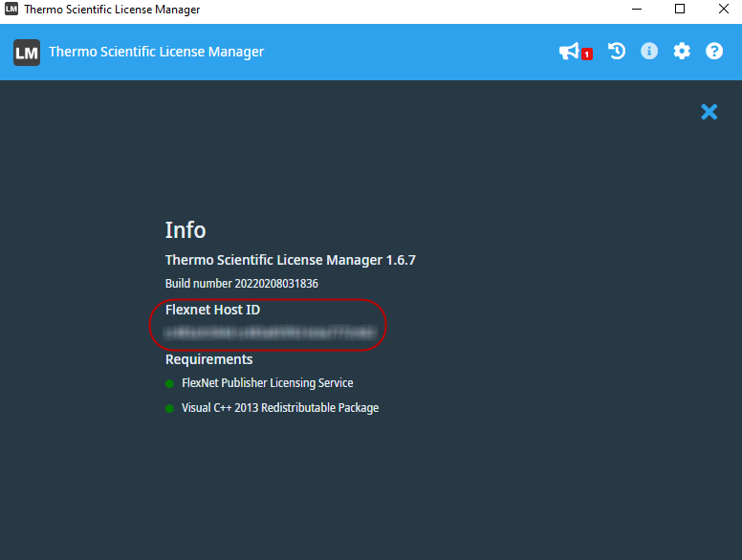Click the header title Thermo Scientific License Manager

click(x=156, y=53)
